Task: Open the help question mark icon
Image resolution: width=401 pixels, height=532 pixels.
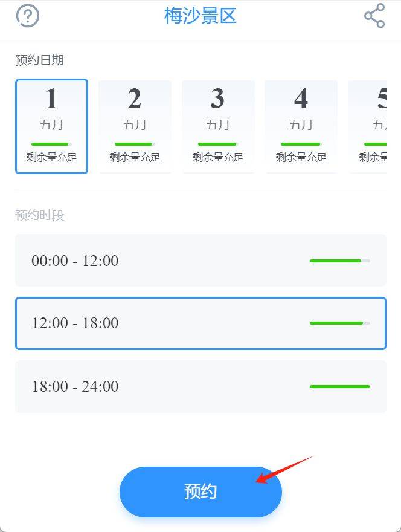Action: click(28, 16)
